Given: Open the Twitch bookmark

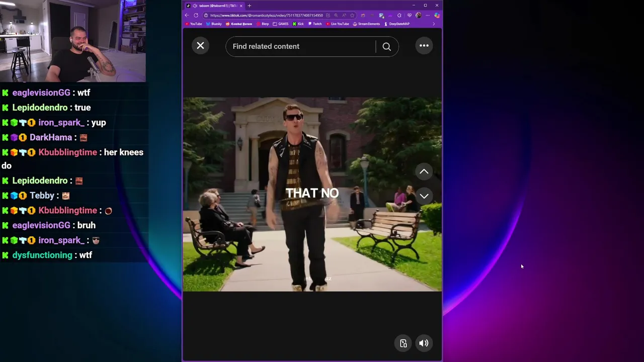Looking at the screenshot, I should point(314,24).
